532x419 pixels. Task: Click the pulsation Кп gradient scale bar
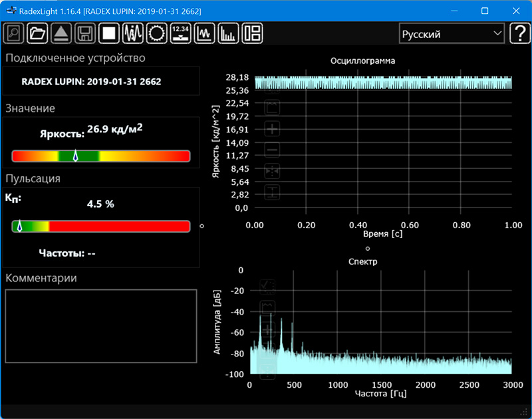click(101, 226)
